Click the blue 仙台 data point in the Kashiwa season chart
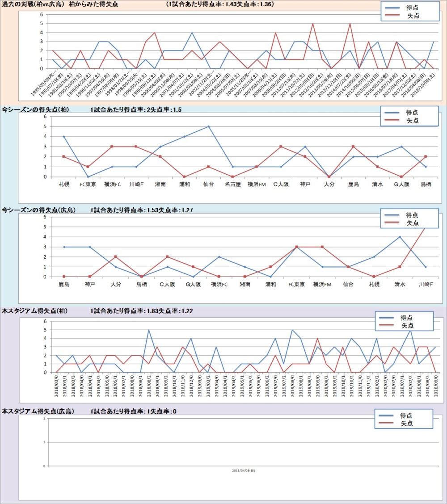 [x=208, y=126]
